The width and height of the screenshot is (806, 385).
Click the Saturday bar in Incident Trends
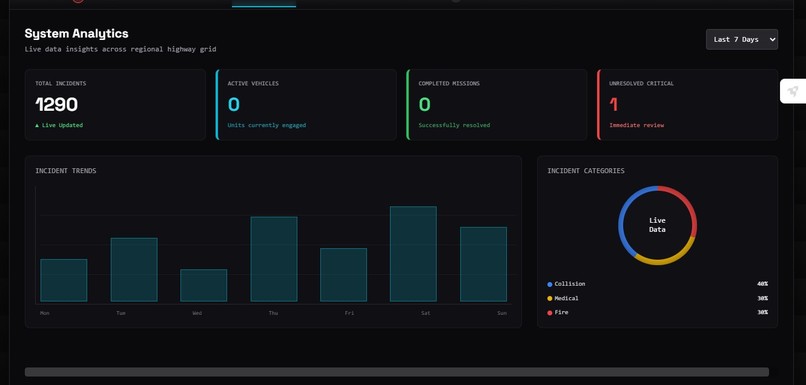tap(413, 254)
